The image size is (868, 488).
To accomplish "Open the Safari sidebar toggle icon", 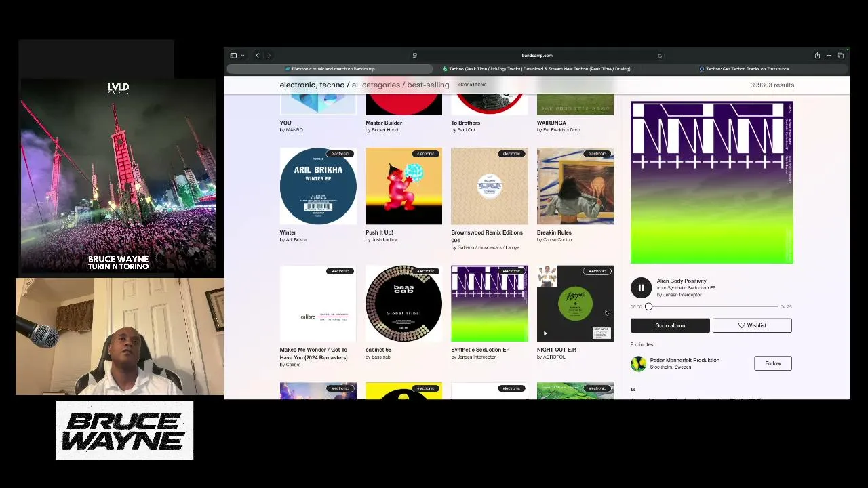I will (x=233, y=56).
